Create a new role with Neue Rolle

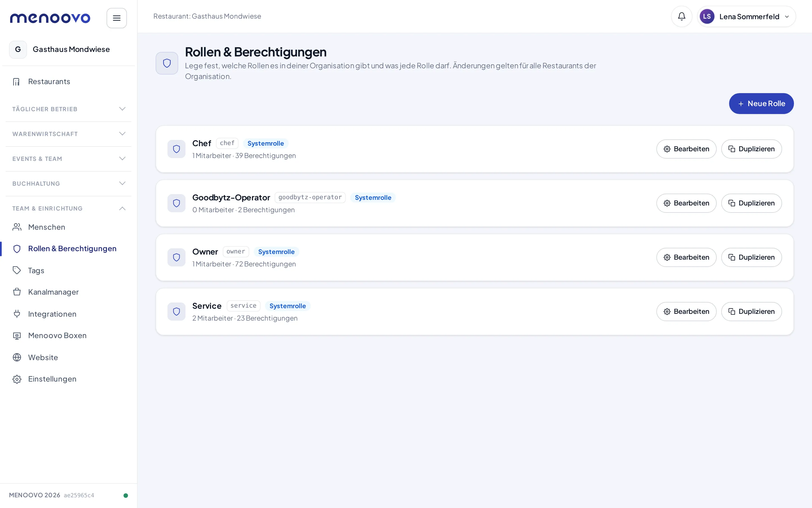click(761, 104)
